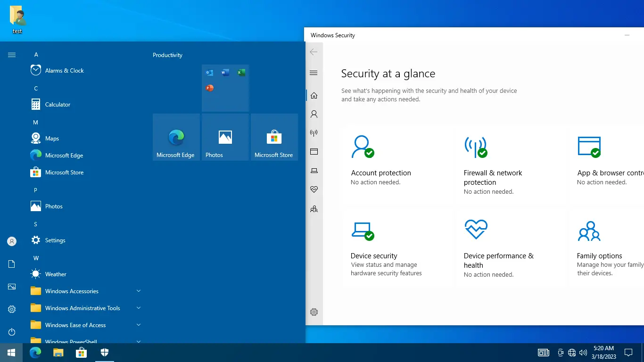
Task: Open the Microsoft Store tile
Action: [274, 137]
